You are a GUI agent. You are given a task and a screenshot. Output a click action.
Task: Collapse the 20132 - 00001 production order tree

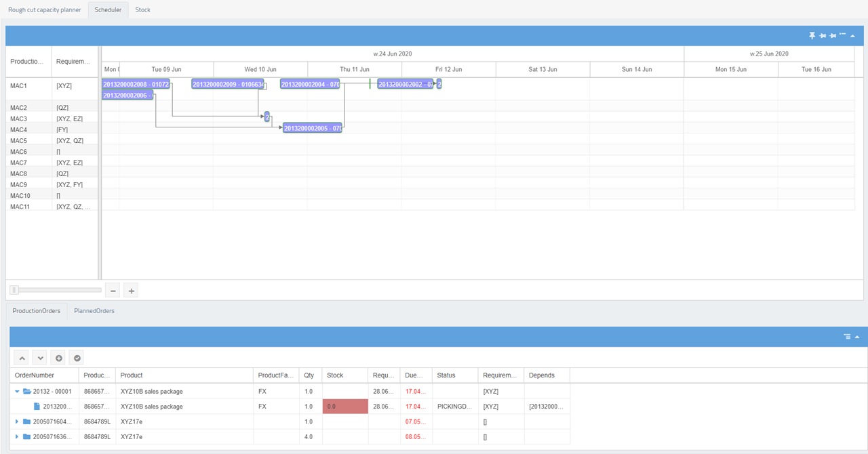click(x=17, y=391)
